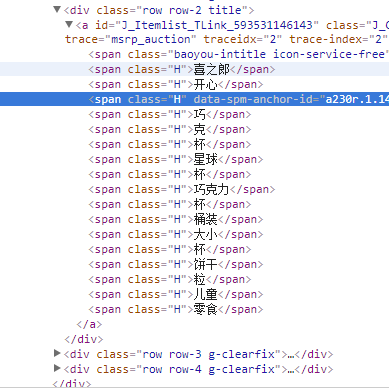Image resolution: width=389 pixels, height=390 pixels.
Task: Select the span containing 开心
Action: click(176, 84)
